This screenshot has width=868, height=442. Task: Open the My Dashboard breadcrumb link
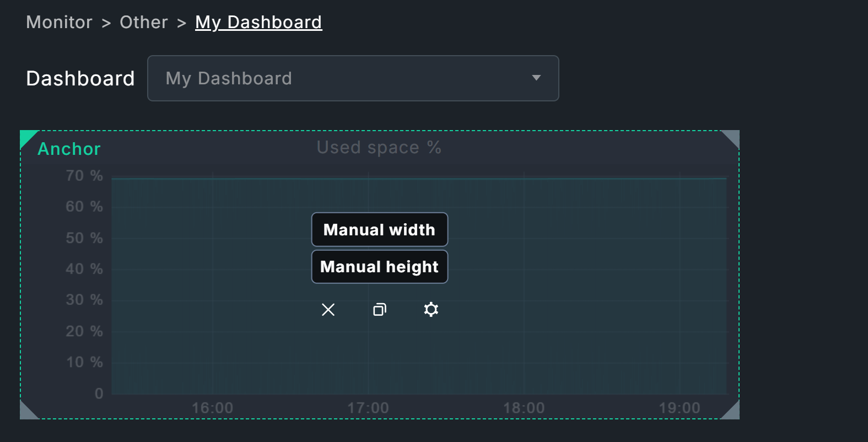[258, 22]
